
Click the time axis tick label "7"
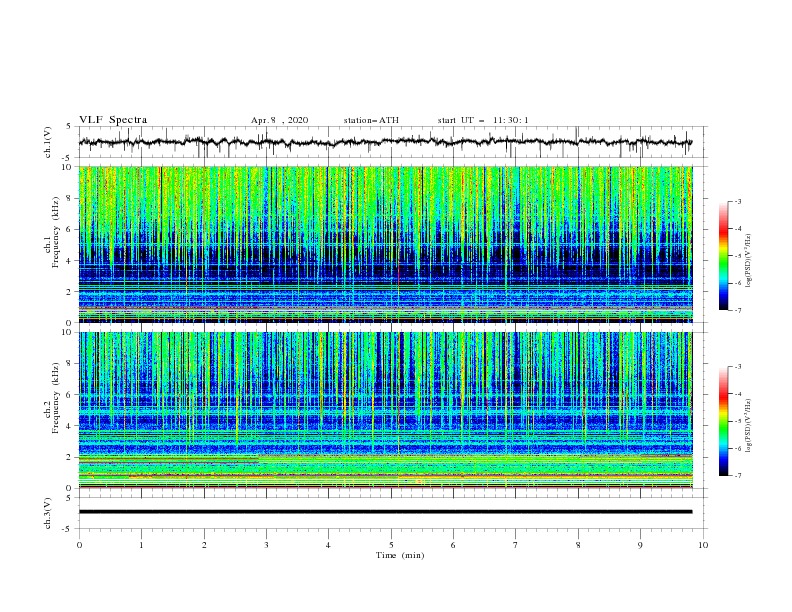click(x=516, y=545)
